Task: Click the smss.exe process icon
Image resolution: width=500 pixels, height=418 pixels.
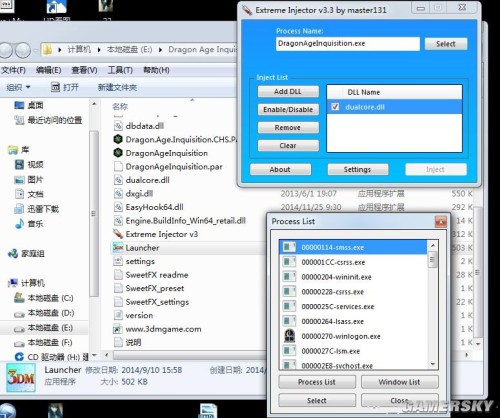Action: (289, 247)
